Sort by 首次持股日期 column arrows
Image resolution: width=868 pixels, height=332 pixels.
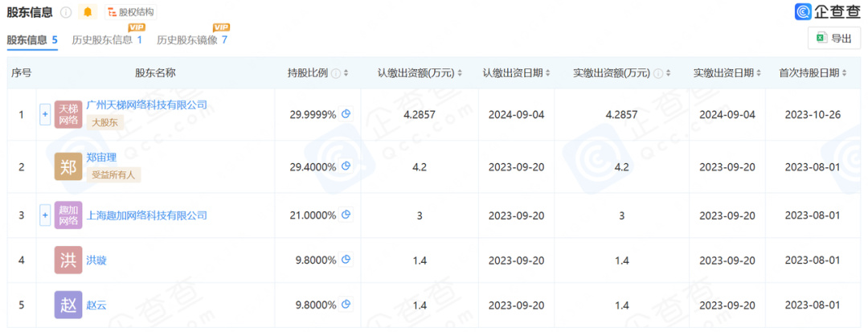pos(844,74)
